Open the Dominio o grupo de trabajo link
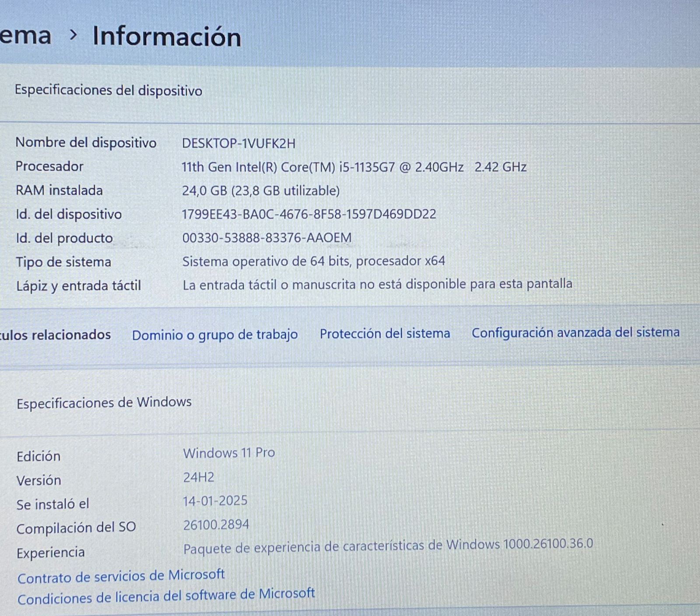 tap(215, 335)
